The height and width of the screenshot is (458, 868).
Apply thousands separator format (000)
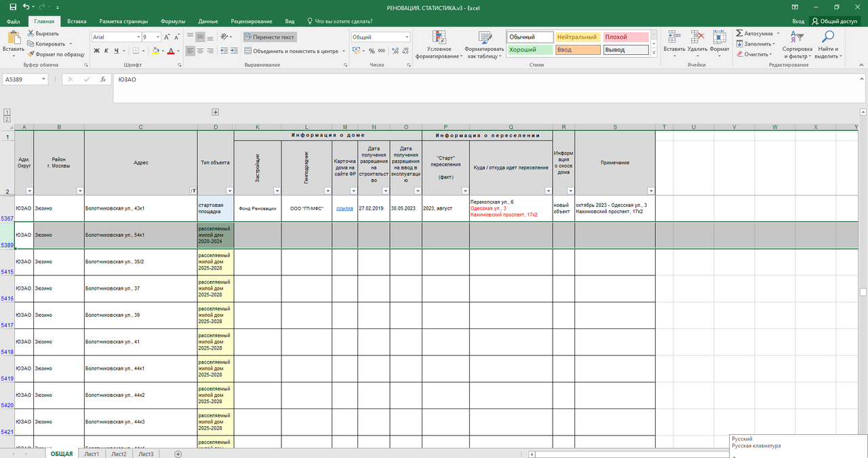coord(382,51)
